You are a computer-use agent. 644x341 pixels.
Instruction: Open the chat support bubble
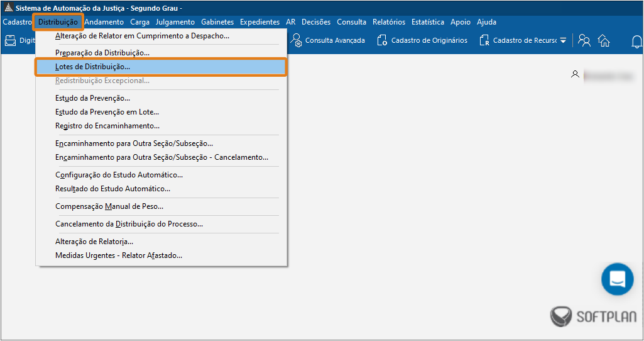pos(618,279)
